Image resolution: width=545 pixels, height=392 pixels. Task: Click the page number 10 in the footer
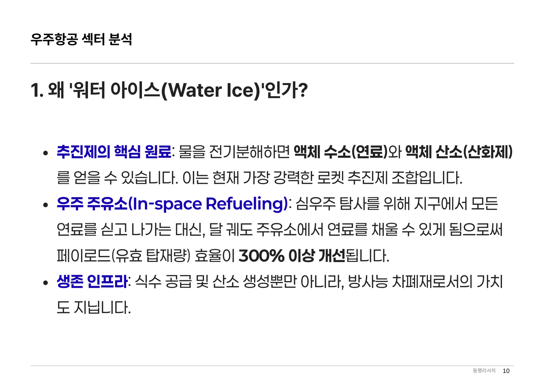506,371
